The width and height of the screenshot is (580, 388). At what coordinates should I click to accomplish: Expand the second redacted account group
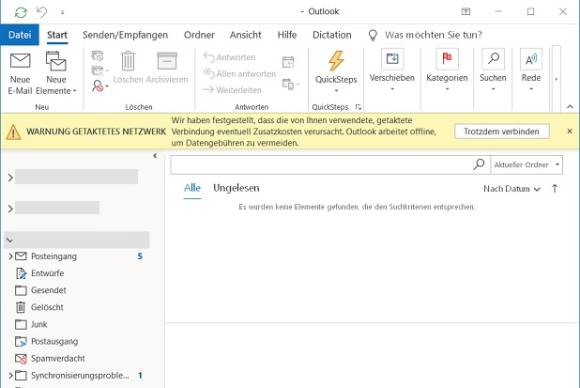pyautogui.click(x=10, y=209)
